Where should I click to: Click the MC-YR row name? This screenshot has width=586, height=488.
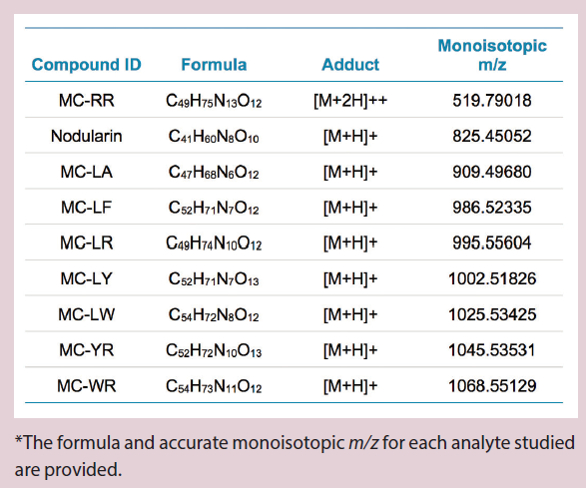[86, 350]
